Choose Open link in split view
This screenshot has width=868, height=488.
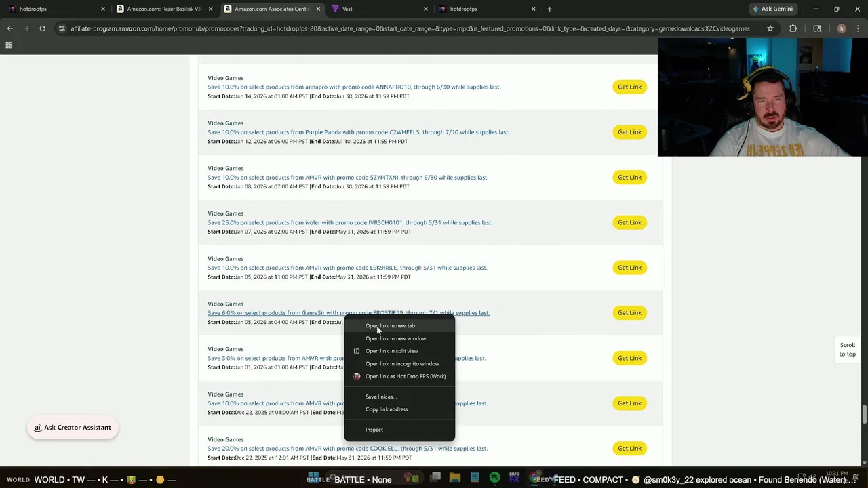[399, 351]
